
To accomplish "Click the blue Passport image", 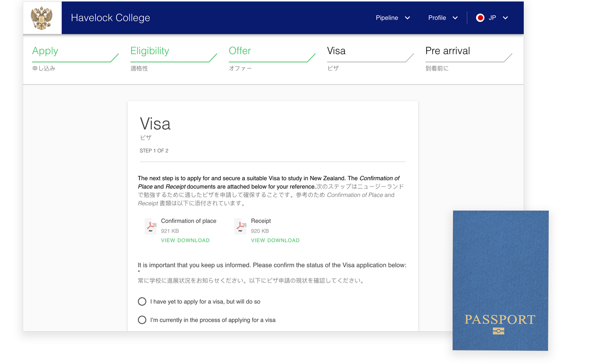I will (500, 280).
